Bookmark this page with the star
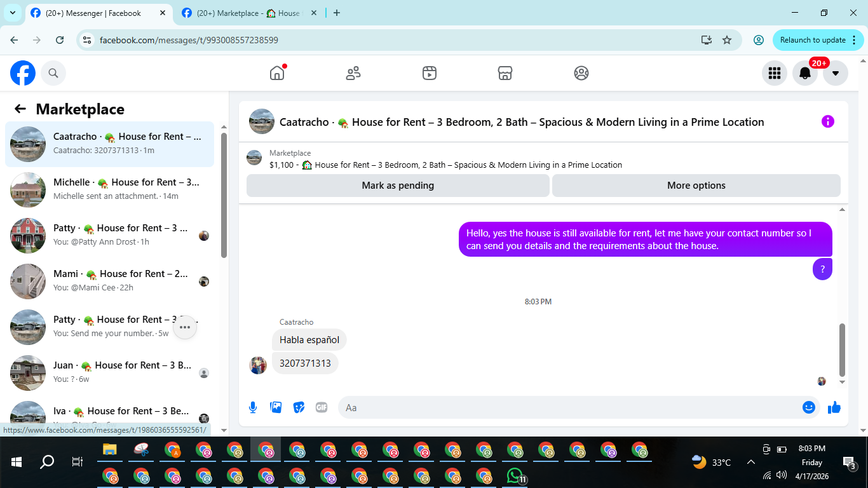Image resolution: width=868 pixels, height=488 pixels. pos(727,40)
